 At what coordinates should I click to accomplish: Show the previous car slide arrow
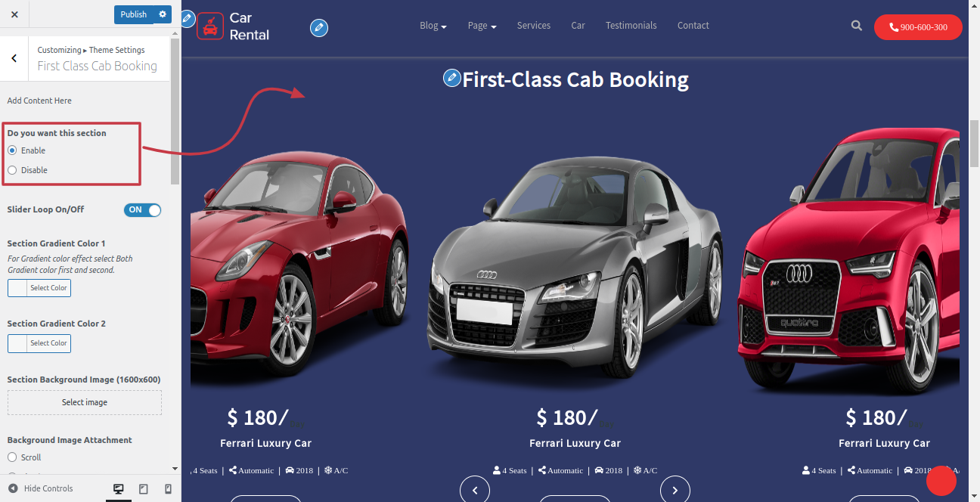tap(475, 490)
